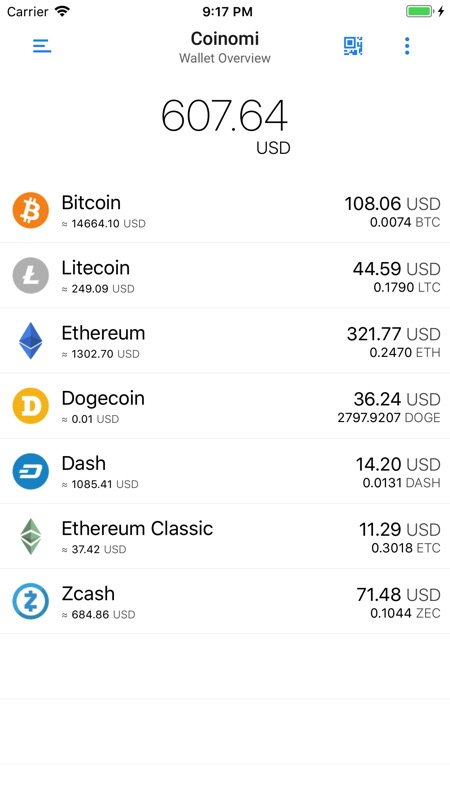Tap the gray Litecoin coin icon

click(31, 276)
